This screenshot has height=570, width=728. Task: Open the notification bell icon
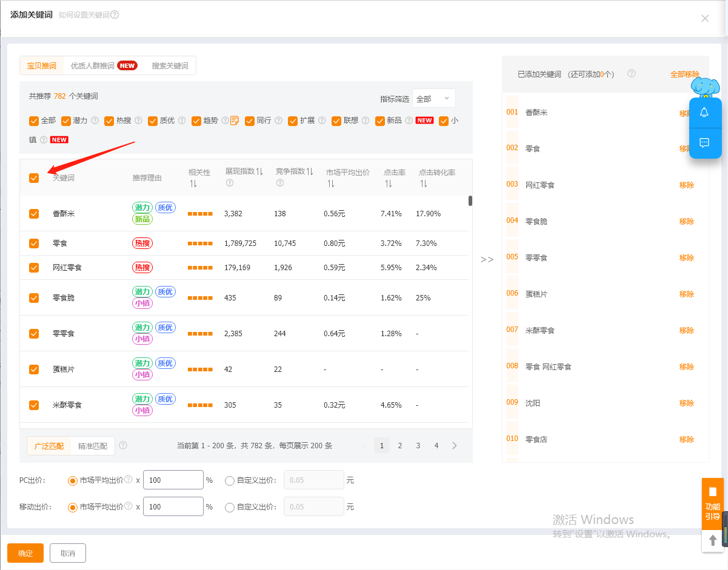click(x=704, y=113)
